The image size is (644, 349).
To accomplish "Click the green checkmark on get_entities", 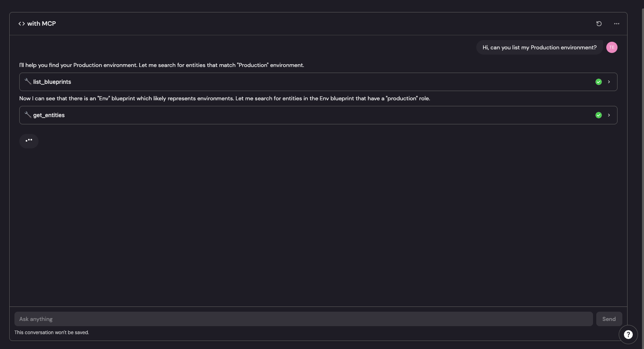I will (598, 115).
